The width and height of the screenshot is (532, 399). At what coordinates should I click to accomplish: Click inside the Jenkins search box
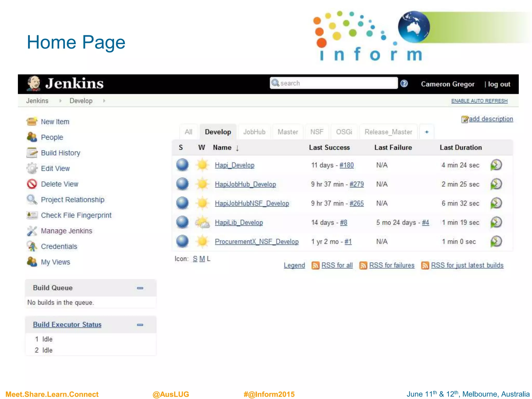(335, 83)
